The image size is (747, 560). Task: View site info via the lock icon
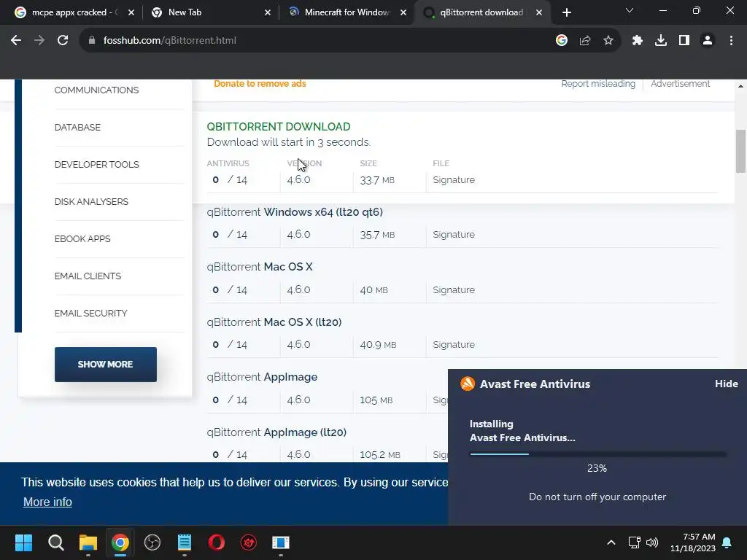[x=91, y=41]
